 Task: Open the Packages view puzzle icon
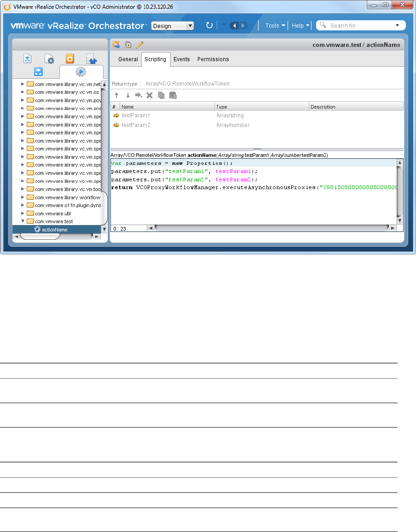click(x=91, y=59)
